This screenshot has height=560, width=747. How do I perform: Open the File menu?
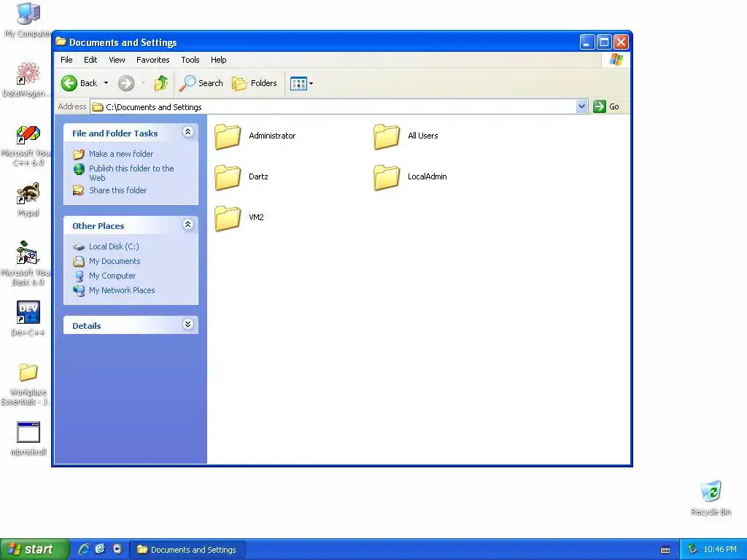coord(66,60)
